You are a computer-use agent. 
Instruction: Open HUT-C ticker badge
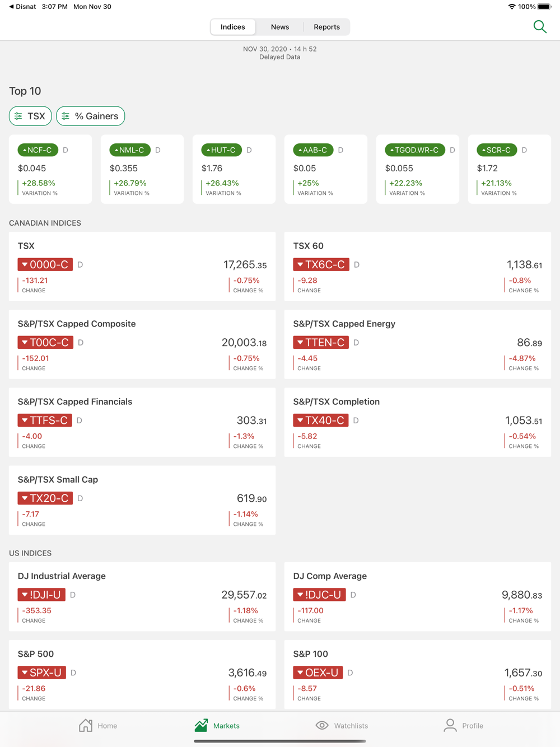coord(222,150)
